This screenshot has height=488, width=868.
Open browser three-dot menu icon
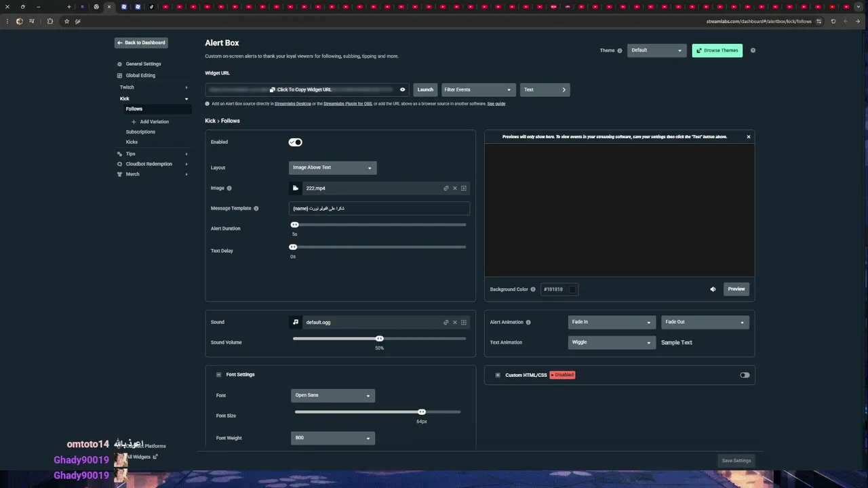tap(7, 22)
